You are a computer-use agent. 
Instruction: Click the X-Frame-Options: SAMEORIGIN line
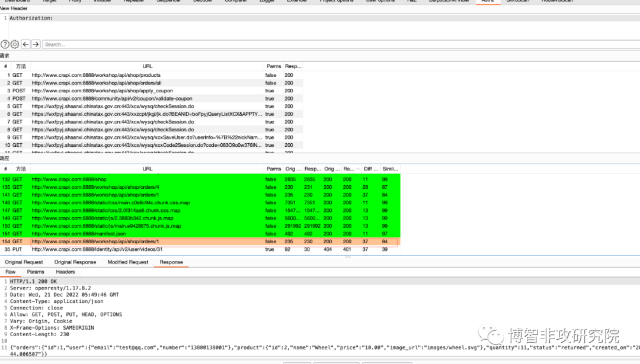point(52,328)
